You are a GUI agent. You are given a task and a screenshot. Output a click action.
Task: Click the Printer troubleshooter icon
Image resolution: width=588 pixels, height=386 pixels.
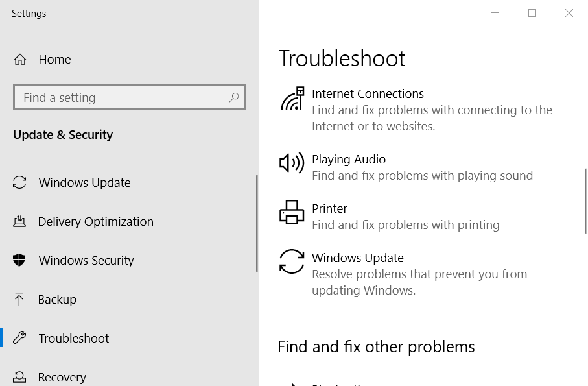pos(292,212)
